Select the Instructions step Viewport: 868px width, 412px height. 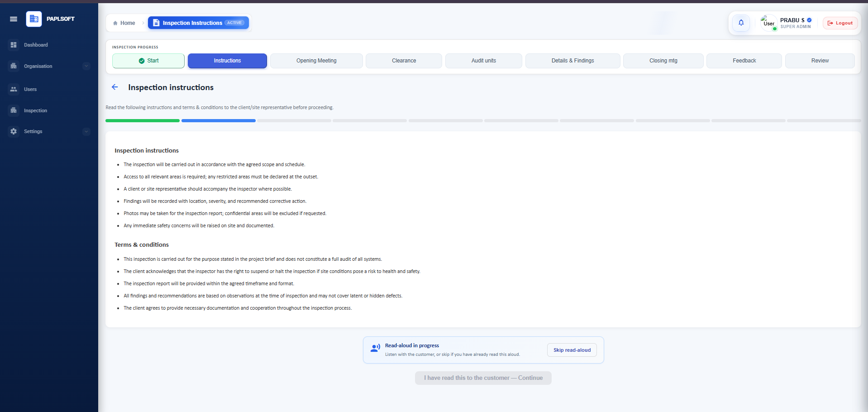(x=227, y=61)
